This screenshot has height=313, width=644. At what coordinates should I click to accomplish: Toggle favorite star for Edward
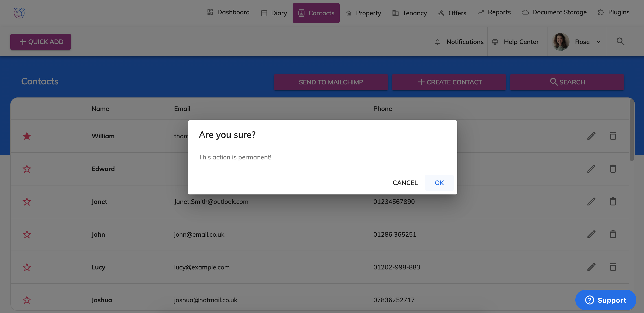point(27,169)
